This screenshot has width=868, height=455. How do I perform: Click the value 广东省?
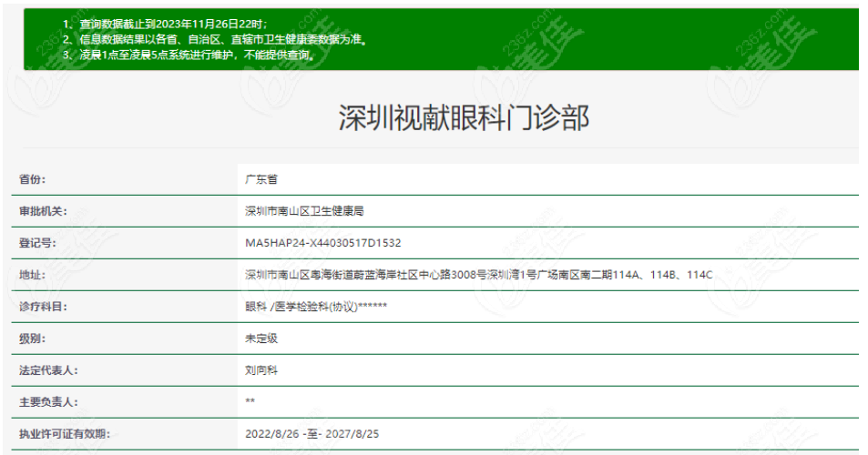(x=261, y=179)
